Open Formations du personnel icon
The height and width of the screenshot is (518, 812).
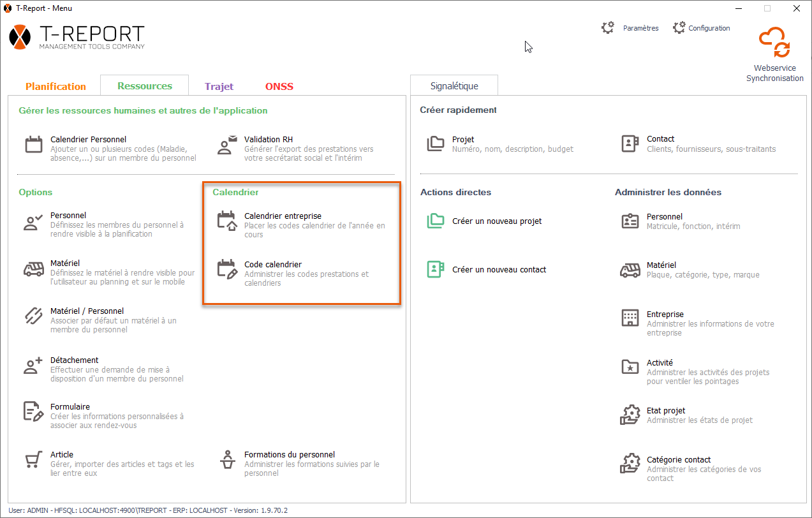click(x=227, y=459)
